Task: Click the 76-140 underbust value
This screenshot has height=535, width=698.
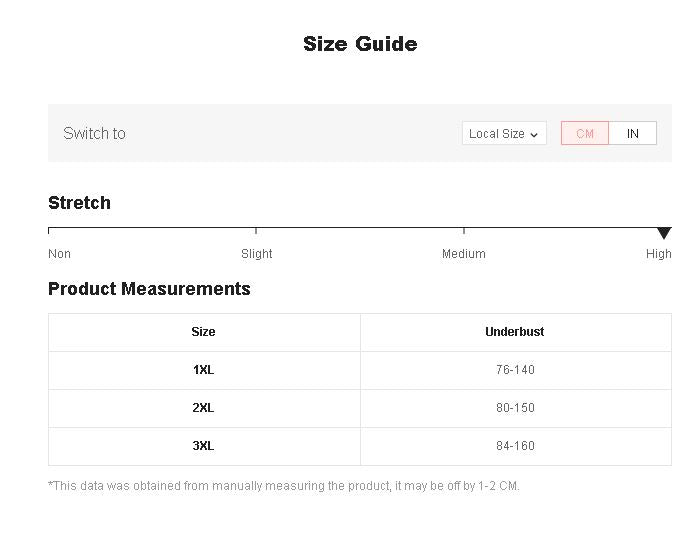Action: [515, 370]
